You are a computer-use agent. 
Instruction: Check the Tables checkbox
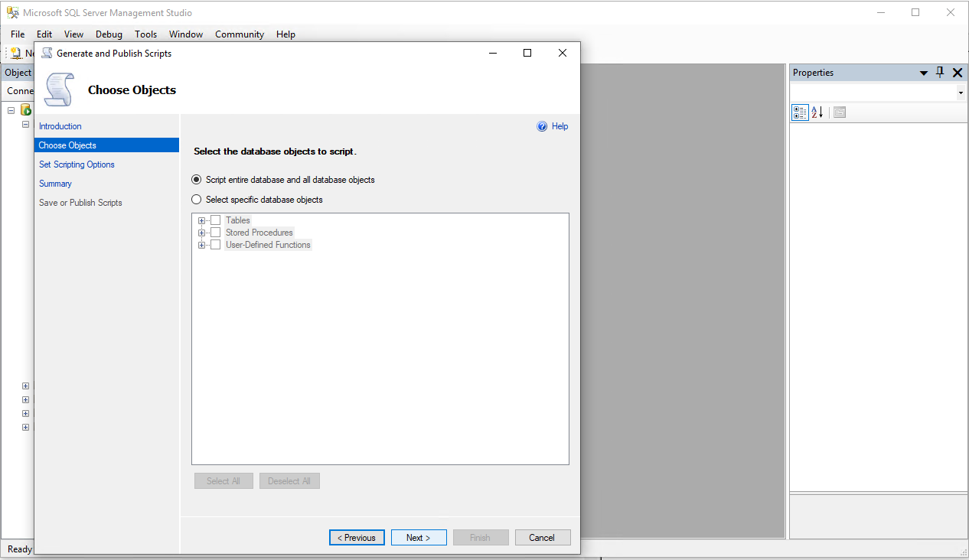point(215,220)
